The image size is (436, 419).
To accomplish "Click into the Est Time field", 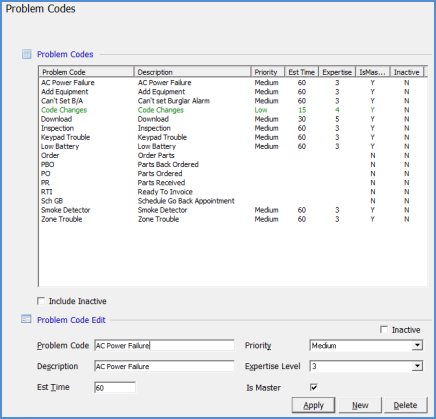I will coord(115,387).
